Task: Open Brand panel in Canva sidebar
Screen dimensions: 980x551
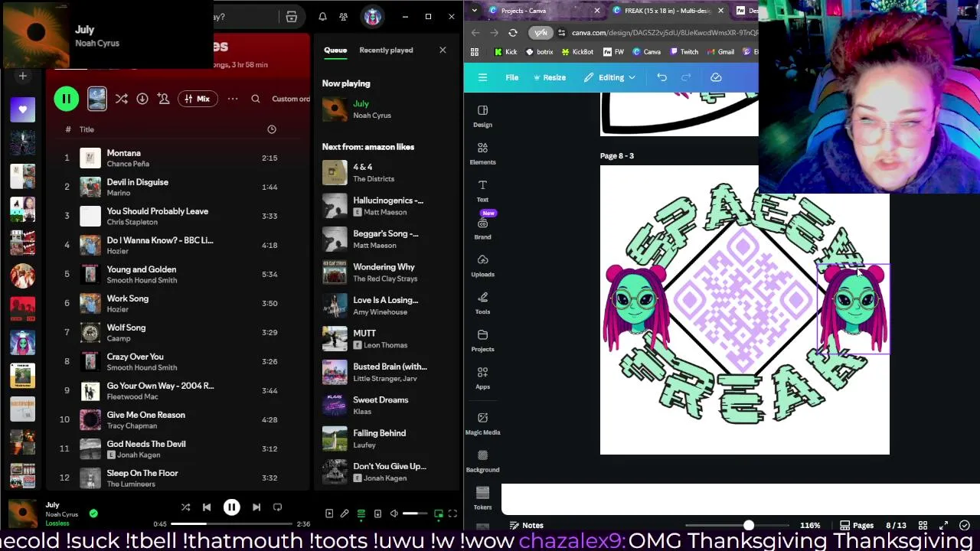Action: click(482, 228)
